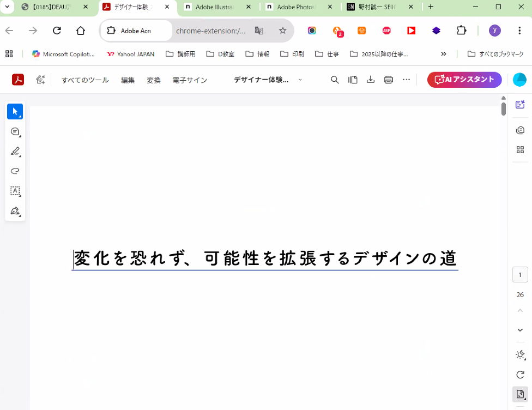Select the arrow selection tool
This screenshot has height=410, width=532.
(15, 112)
